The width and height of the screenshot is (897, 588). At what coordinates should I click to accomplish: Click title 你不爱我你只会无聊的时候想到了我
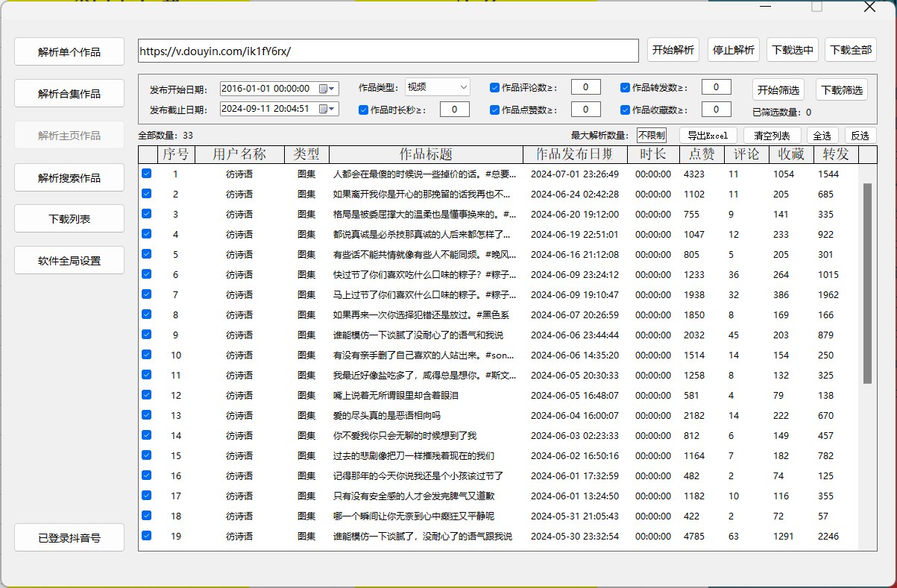pyautogui.click(x=405, y=435)
